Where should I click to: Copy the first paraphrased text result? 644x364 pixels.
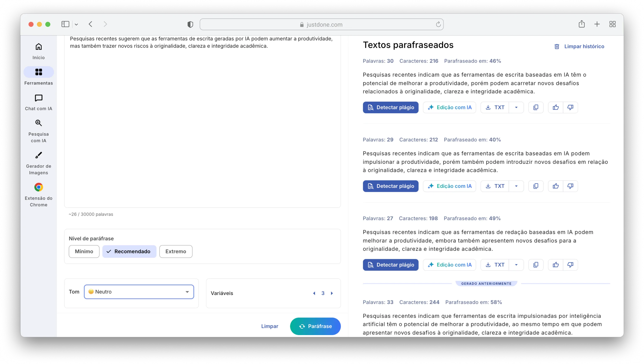[535, 107]
